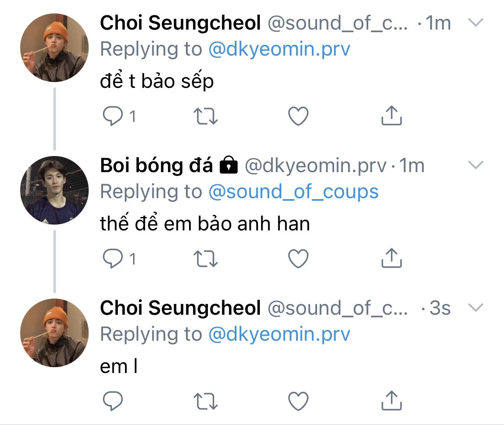The image size is (504, 425).
Task: Reply to the "em l" tweet
Action: click(x=113, y=400)
